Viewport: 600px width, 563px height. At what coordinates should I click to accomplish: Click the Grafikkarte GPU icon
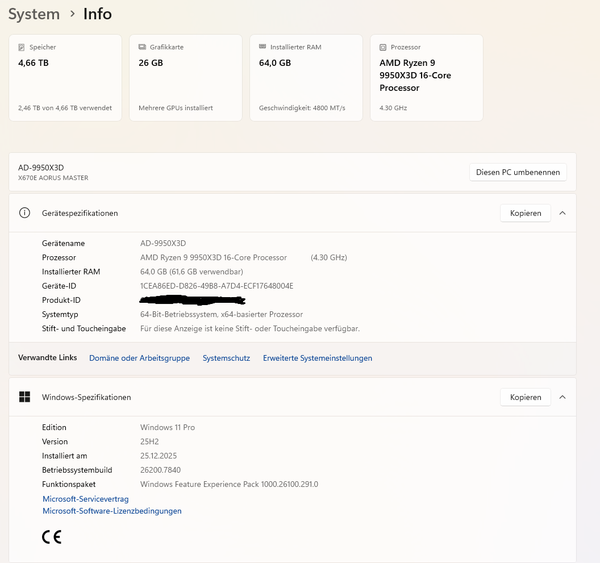click(x=142, y=47)
